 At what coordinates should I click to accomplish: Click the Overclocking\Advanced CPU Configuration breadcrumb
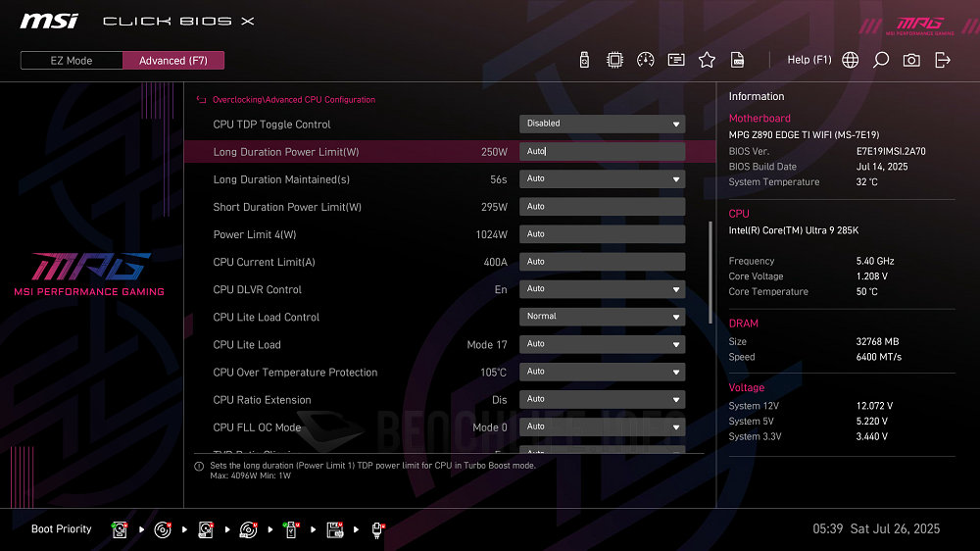coord(294,99)
